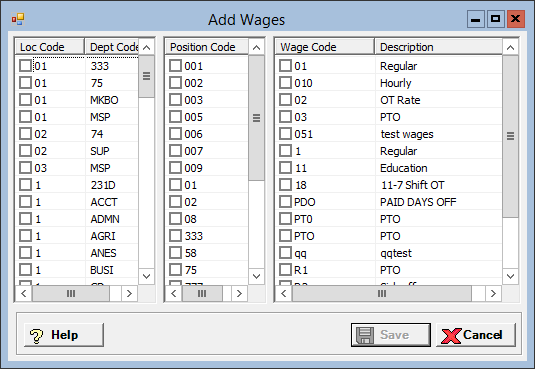Click the Position Code vertical scrollbar thumb
Image resolution: width=535 pixels, height=369 pixels.
[x=256, y=118]
